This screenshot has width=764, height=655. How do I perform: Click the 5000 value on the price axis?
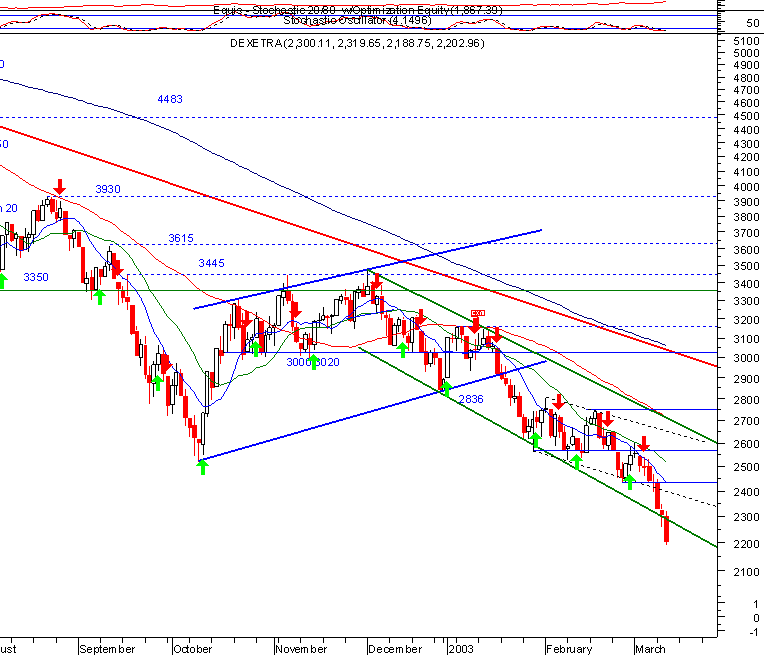pos(746,53)
